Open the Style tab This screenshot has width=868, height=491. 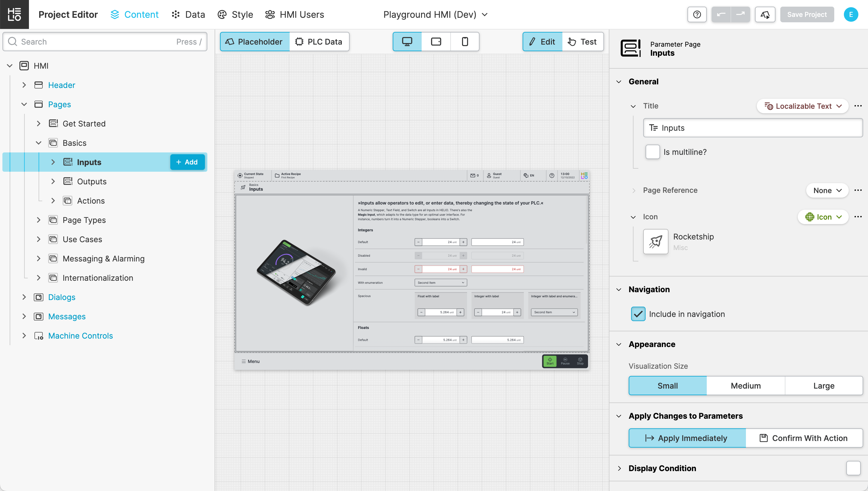[x=235, y=14]
